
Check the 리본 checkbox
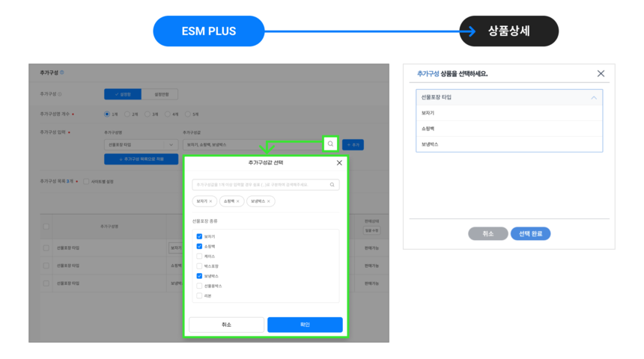click(x=199, y=295)
